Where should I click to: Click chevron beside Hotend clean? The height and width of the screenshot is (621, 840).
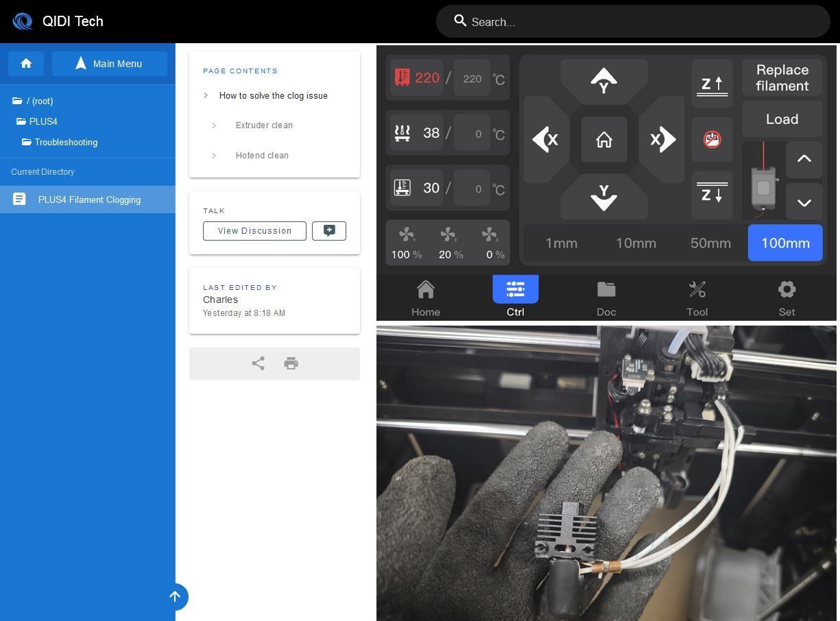pyautogui.click(x=214, y=156)
